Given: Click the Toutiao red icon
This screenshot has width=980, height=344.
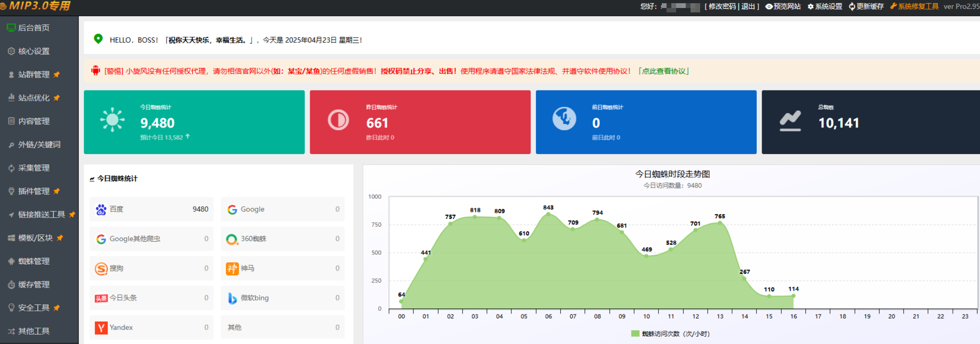Looking at the screenshot, I should point(101,298).
